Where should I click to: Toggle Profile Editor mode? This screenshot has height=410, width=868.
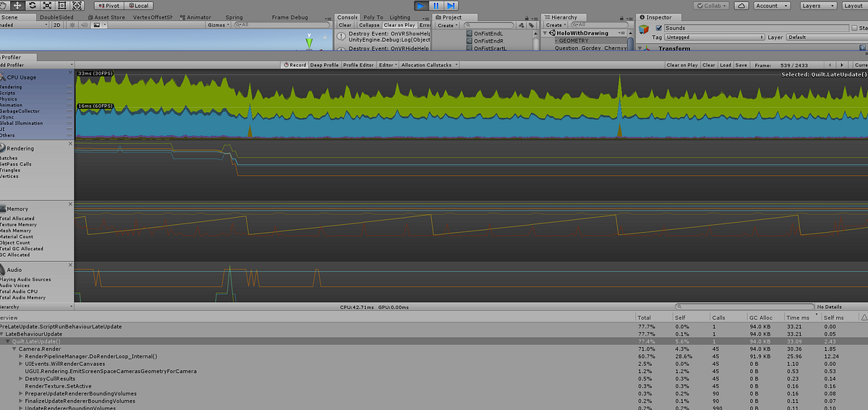coord(358,65)
